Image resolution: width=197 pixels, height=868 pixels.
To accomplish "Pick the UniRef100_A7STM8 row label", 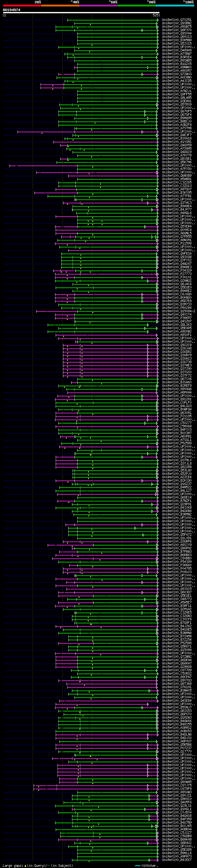I will click(x=176, y=128).
